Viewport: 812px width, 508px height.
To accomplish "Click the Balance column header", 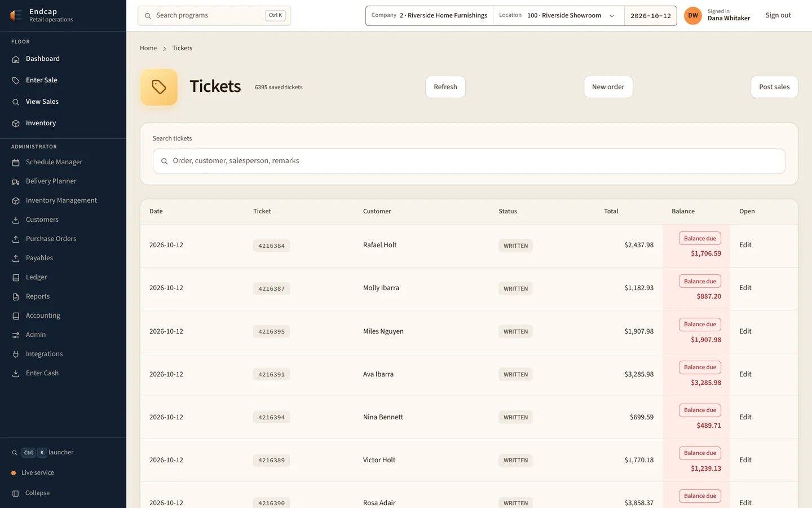I will click(x=683, y=211).
